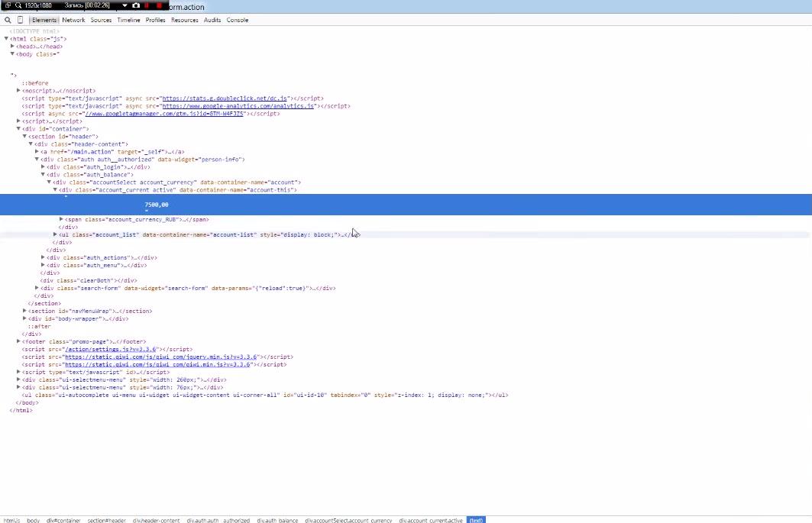Screen dimensions: 812x523
Task: Open the static.qiwi.com jquery.min.js link
Action: (x=161, y=357)
